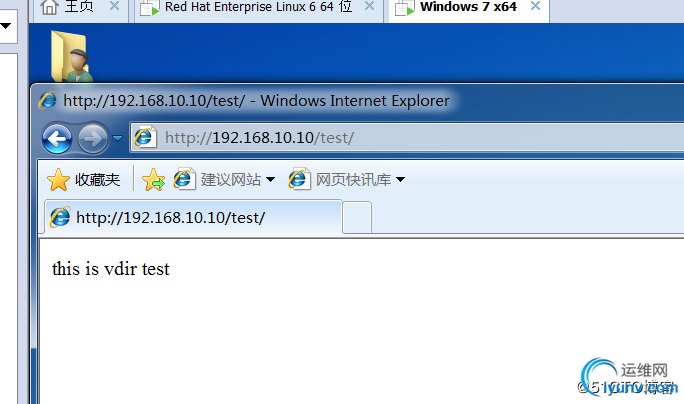The height and width of the screenshot is (404, 684).
Task: Expand the 建议网站 dropdown arrow
Action: point(270,179)
